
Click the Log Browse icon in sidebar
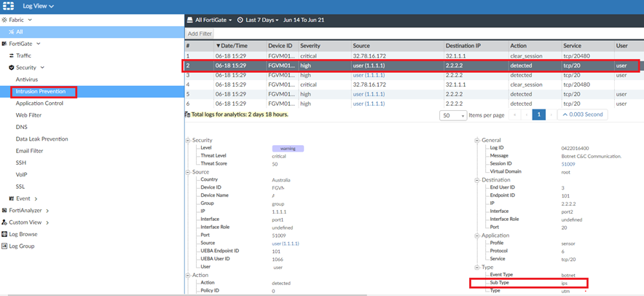pyautogui.click(x=4, y=234)
